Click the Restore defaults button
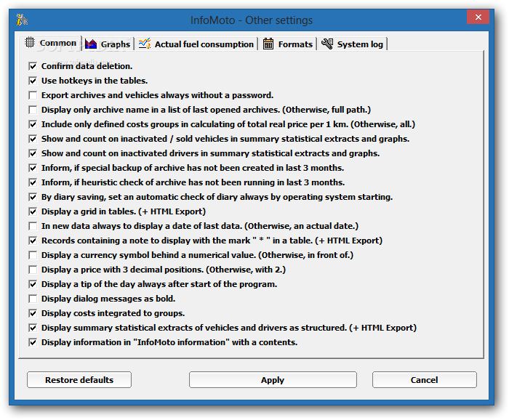 (79, 380)
